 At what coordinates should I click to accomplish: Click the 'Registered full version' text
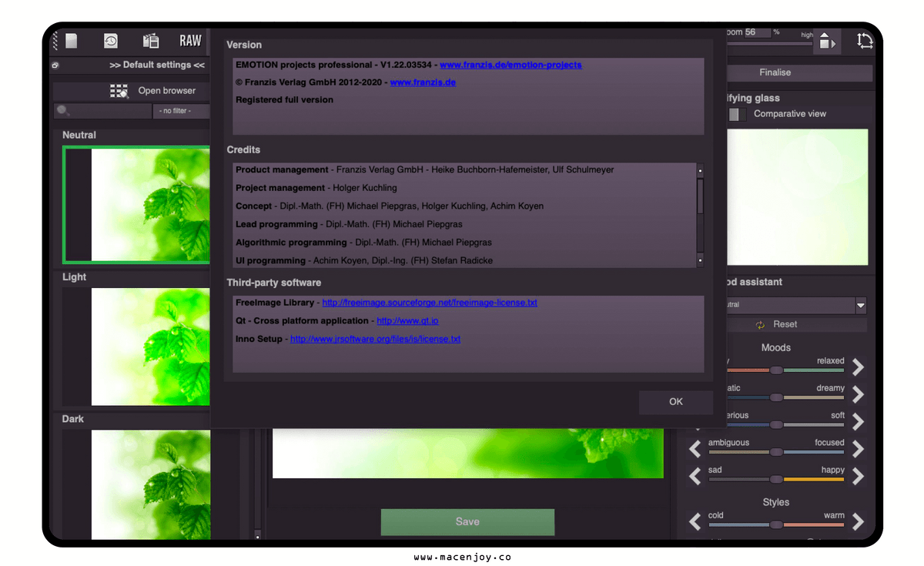coord(285,100)
